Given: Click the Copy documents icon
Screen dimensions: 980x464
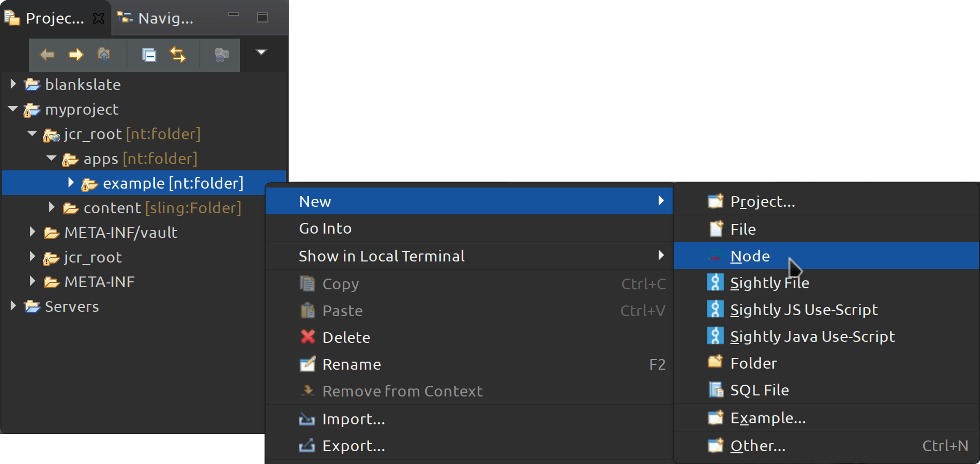Looking at the screenshot, I should click(x=307, y=283).
